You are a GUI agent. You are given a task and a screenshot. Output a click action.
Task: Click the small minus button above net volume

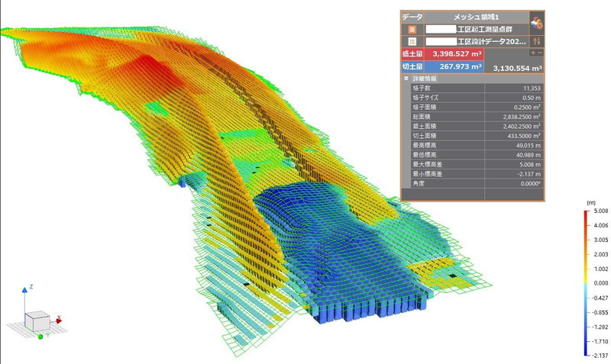click(x=540, y=53)
